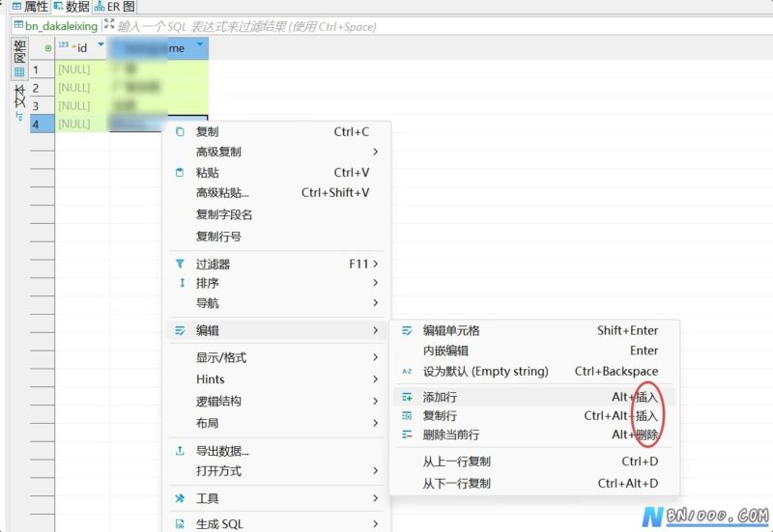773x532 pixels.
Task: Click the delete current row icon
Action: point(407,434)
